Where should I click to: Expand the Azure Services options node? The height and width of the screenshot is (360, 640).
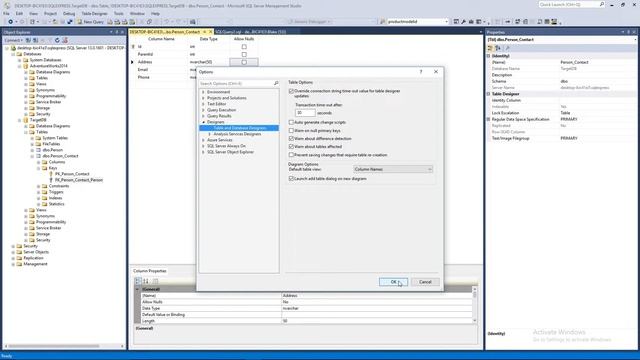(203, 140)
